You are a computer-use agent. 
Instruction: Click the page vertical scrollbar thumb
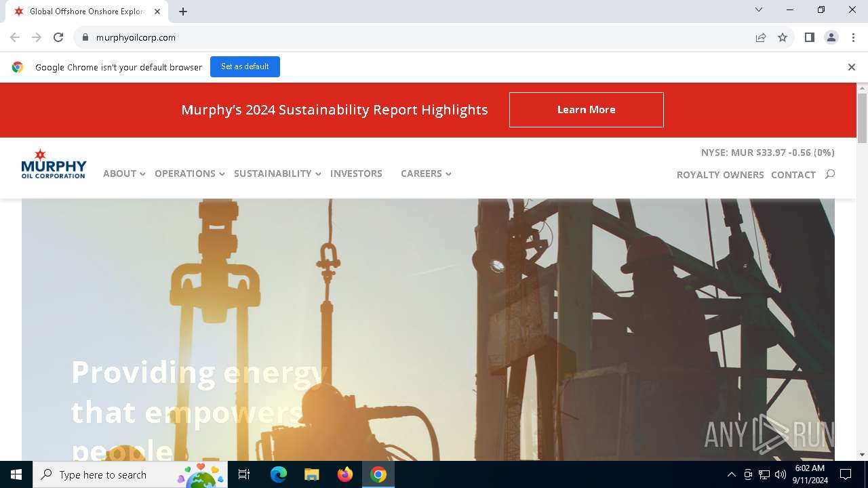(x=862, y=118)
